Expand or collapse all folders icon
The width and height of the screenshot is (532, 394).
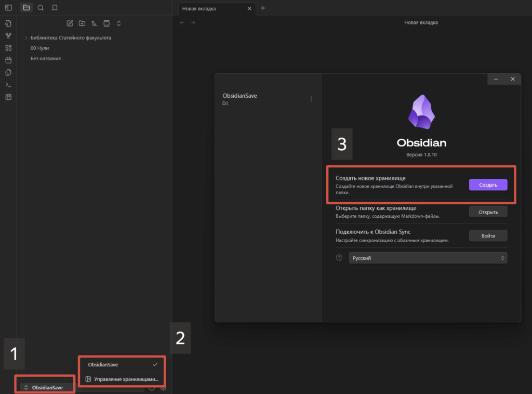tap(119, 23)
